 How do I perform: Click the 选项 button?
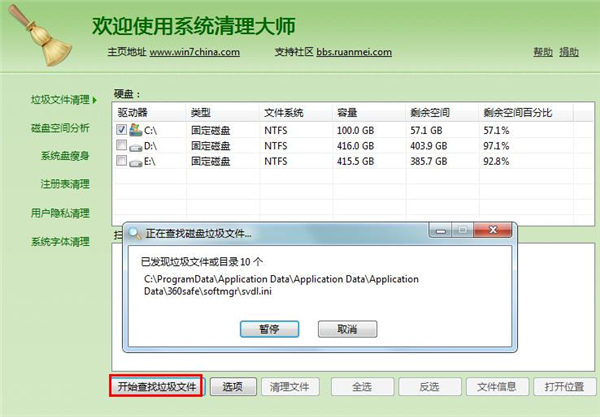233,387
